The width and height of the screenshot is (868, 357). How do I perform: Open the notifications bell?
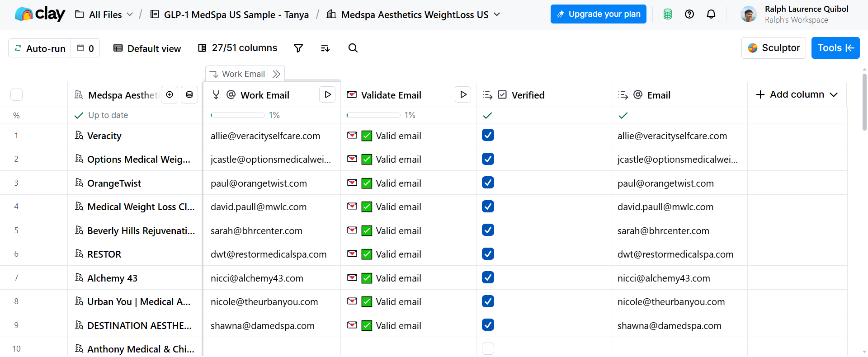(711, 14)
